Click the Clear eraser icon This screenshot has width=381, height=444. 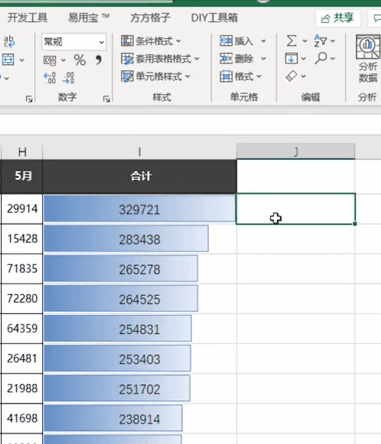[x=291, y=76]
